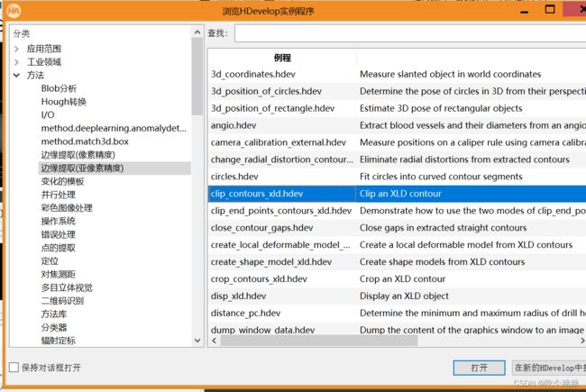Select dump_window_data.hdev example
The image size is (586, 392).
(x=262, y=330)
